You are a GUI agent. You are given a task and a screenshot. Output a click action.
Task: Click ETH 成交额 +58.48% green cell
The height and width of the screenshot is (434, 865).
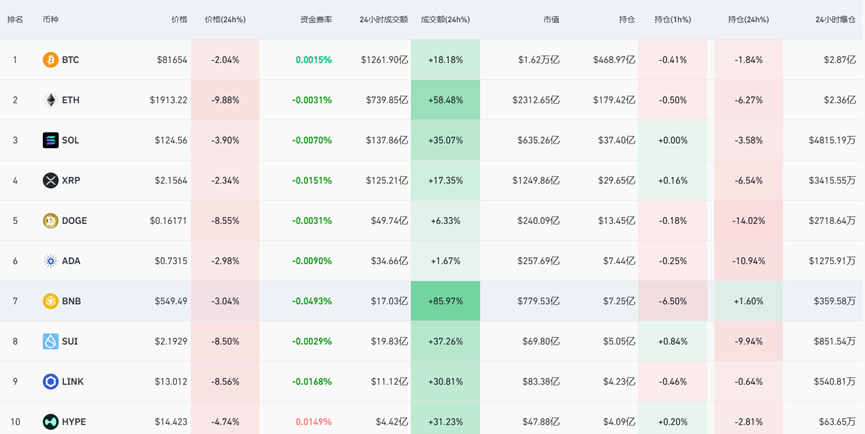445,100
